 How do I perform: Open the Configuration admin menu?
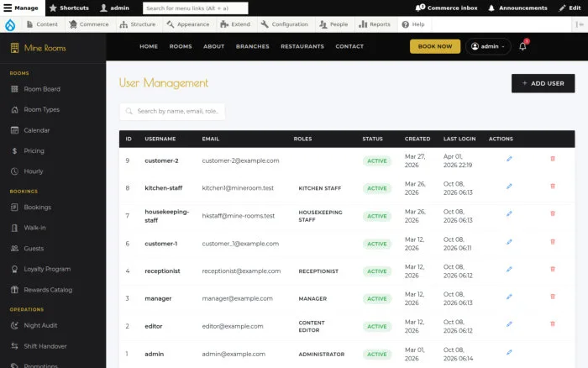pyautogui.click(x=285, y=24)
